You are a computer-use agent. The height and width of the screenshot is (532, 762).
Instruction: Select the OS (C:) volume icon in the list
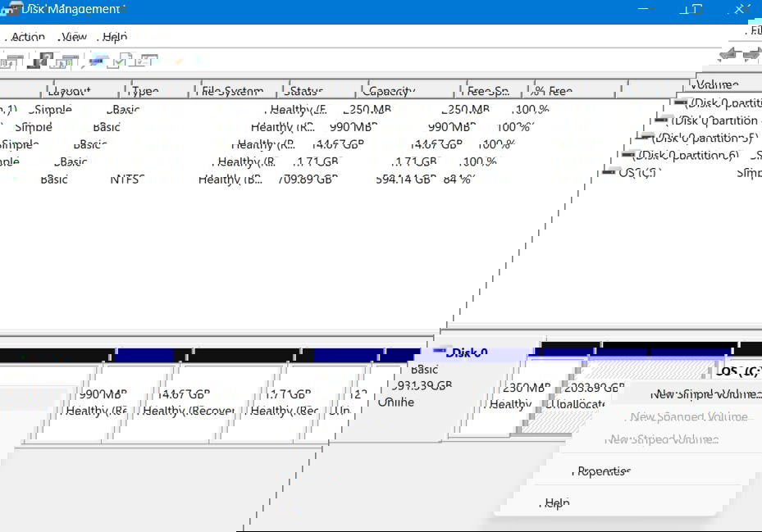[609, 173]
